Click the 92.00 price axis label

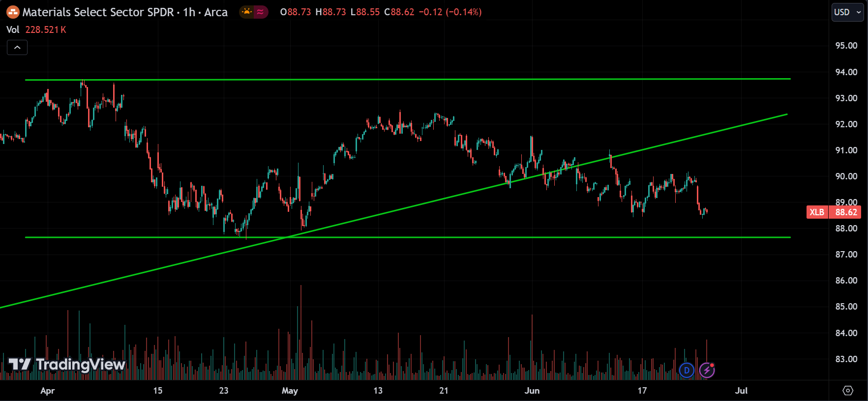coord(846,124)
